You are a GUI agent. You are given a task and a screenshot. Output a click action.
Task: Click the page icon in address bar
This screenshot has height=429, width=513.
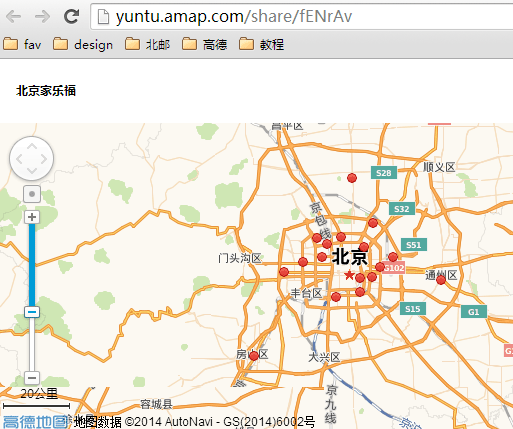coord(103,17)
